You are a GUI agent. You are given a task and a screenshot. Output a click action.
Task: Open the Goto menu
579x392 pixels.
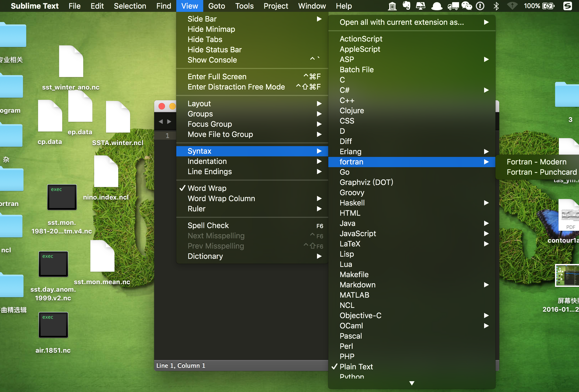216,6
